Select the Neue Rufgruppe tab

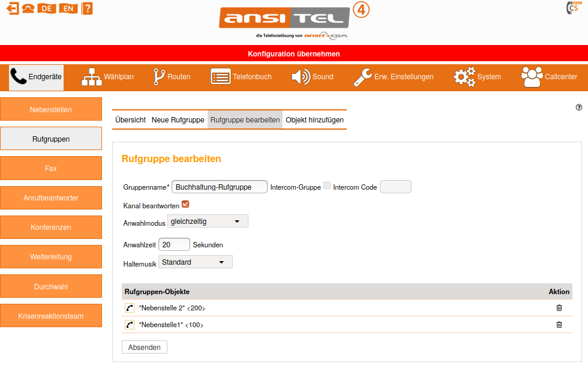coord(178,120)
